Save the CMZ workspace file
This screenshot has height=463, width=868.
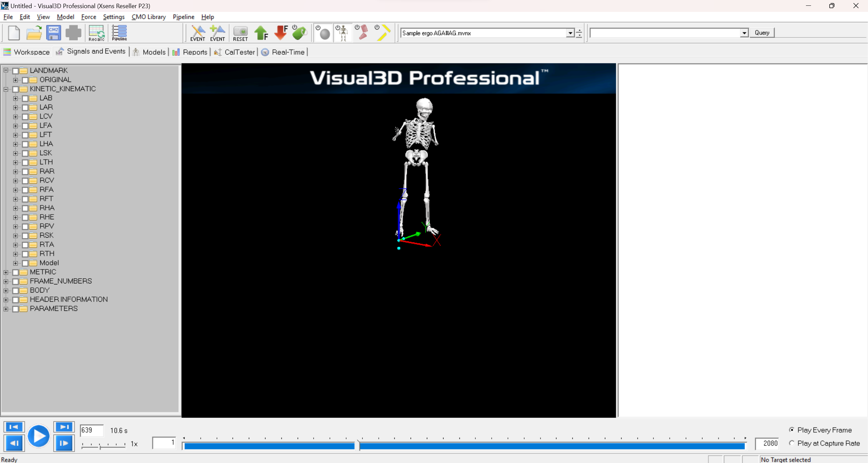coord(53,33)
